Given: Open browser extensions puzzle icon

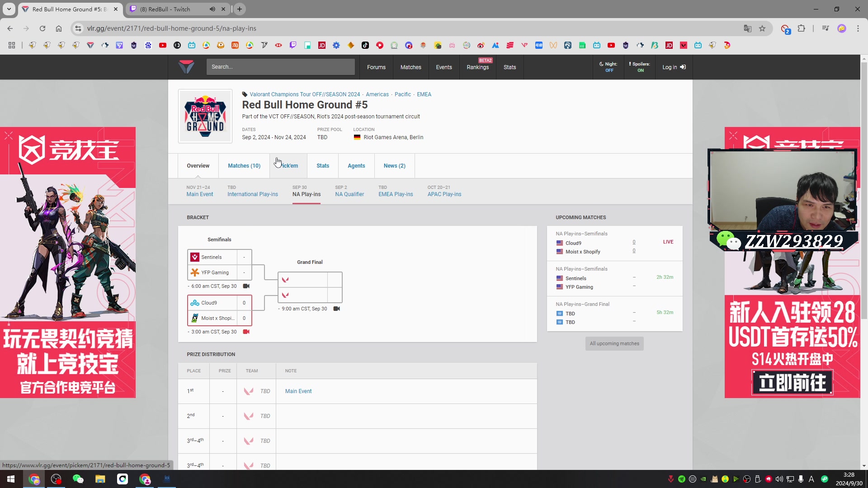Looking at the screenshot, I should 801,28.
